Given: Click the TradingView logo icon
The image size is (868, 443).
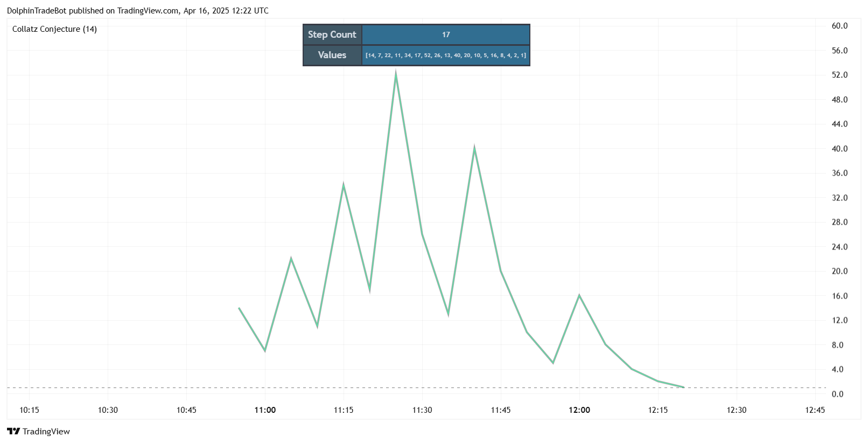Looking at the screenshot, I should point(13,431).
